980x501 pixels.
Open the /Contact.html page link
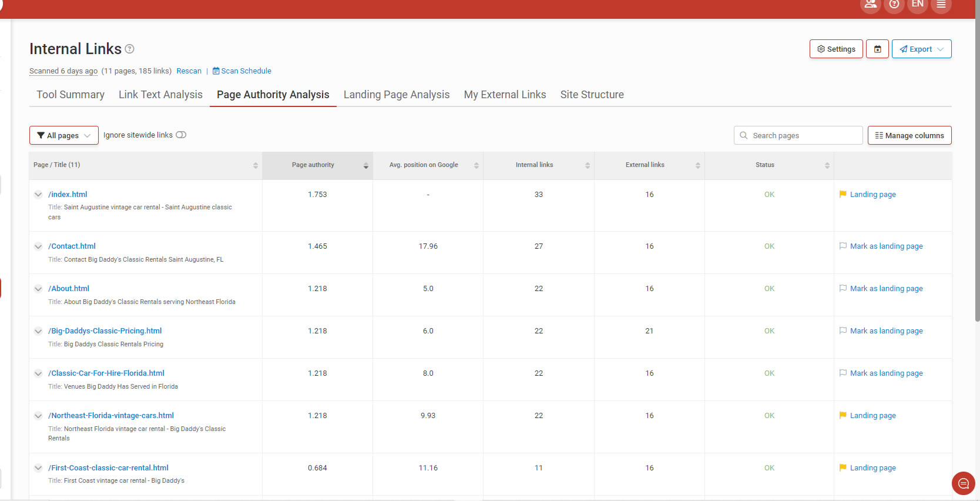[x=72, y=246]
